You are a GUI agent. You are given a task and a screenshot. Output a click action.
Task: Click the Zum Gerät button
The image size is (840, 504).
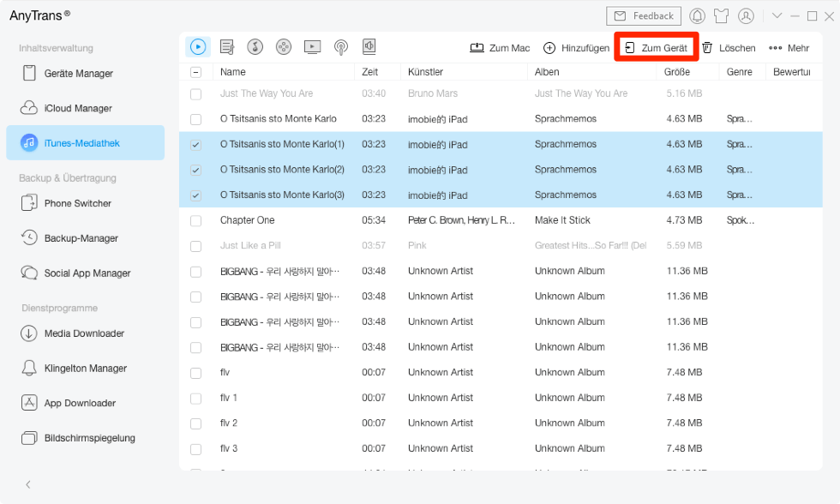click(x=656, y=48)
